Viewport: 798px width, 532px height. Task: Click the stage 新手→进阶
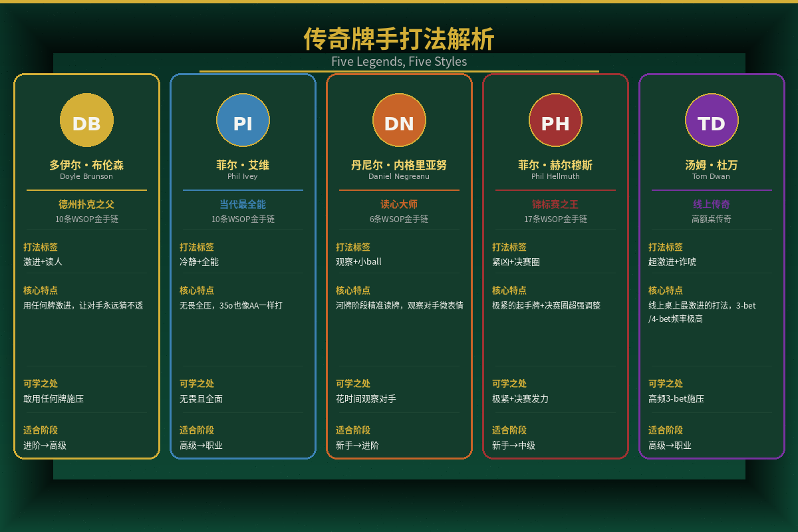(357, 446)
